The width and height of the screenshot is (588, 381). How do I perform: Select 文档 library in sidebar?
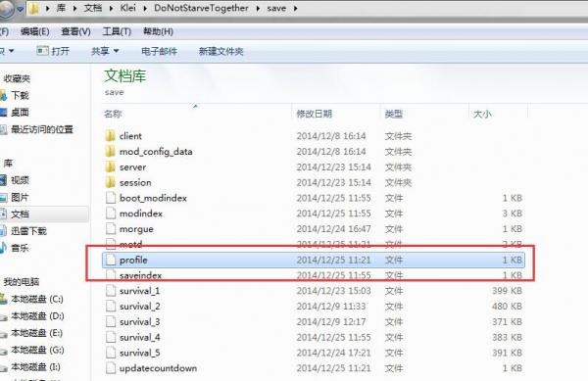(20, 214)
